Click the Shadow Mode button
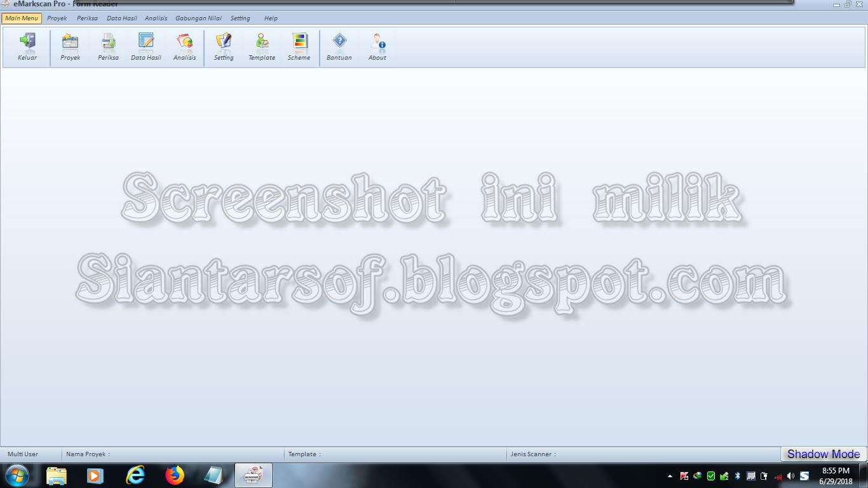Screen dimensions: 868x488 pyautogui.click(x=824, y=454)
